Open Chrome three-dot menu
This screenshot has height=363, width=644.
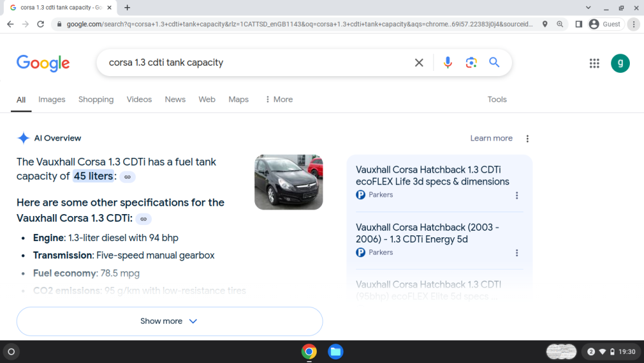point(634,25)
